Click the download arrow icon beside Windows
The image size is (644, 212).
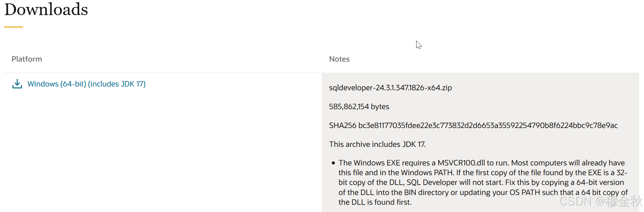17,84
